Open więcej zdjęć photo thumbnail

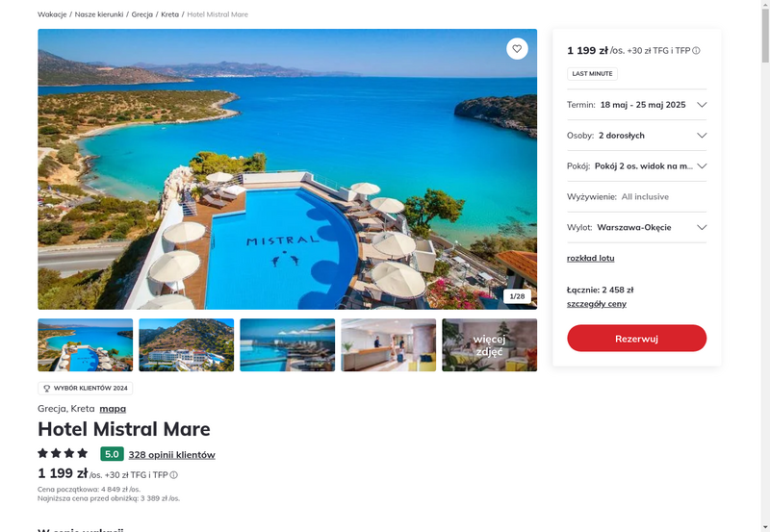tap(490, 345)
